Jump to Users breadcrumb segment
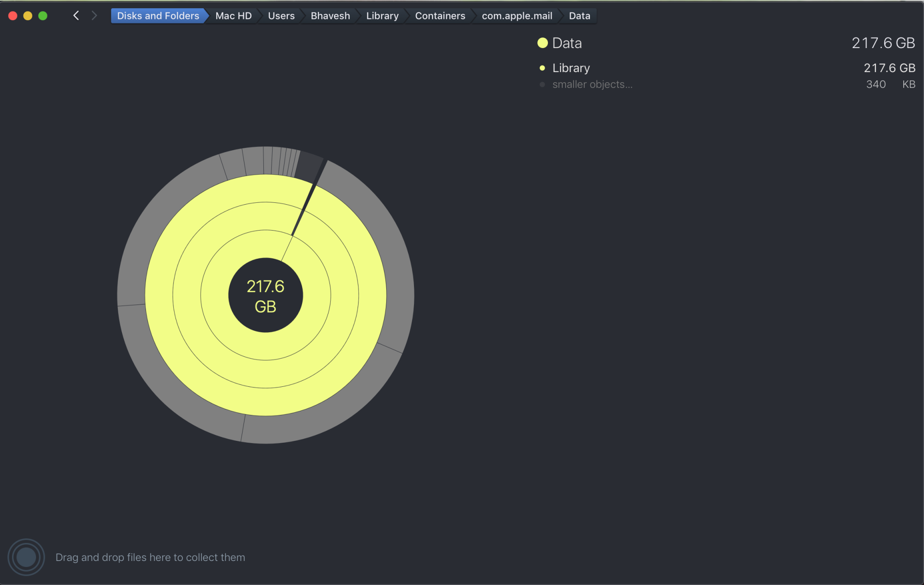The height and width of the screenshot is (585, 924). (281, 16)
